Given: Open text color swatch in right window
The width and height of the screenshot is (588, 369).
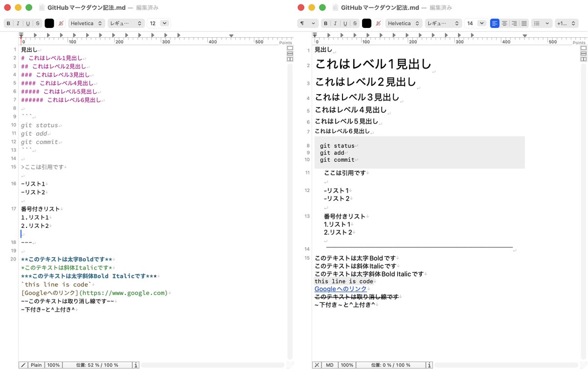Looking at the screenshot, I should [x=367, y=23].
